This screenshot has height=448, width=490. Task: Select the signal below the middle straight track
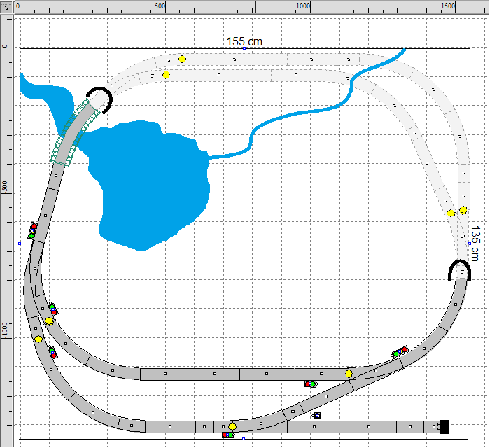click(x=311, y=384)
